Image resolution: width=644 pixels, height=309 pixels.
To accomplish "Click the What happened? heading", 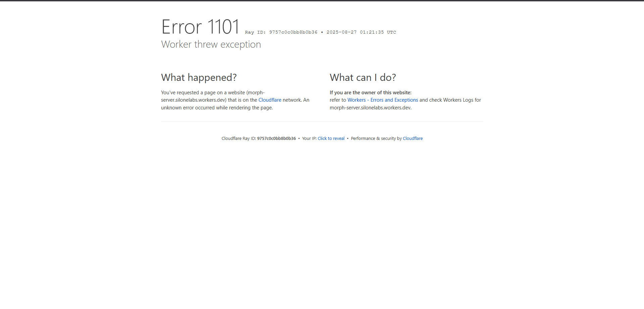I will point(199,77).
